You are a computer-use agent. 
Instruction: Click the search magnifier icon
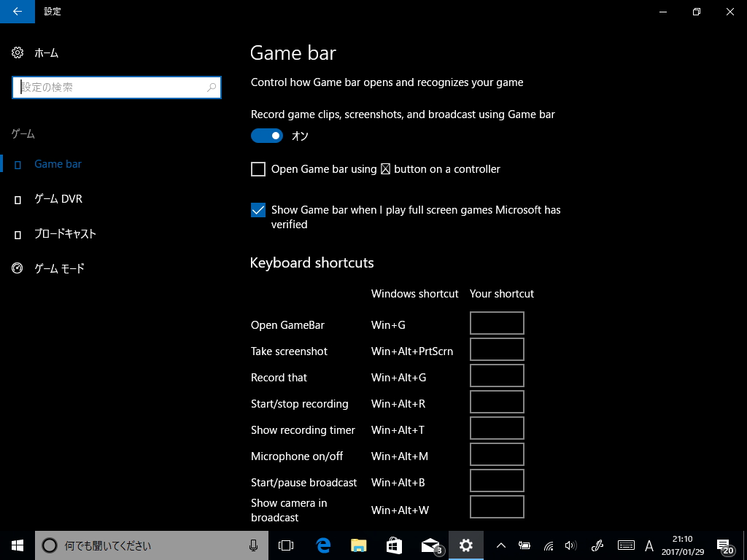pyautogui.click(x=212, y=87)
